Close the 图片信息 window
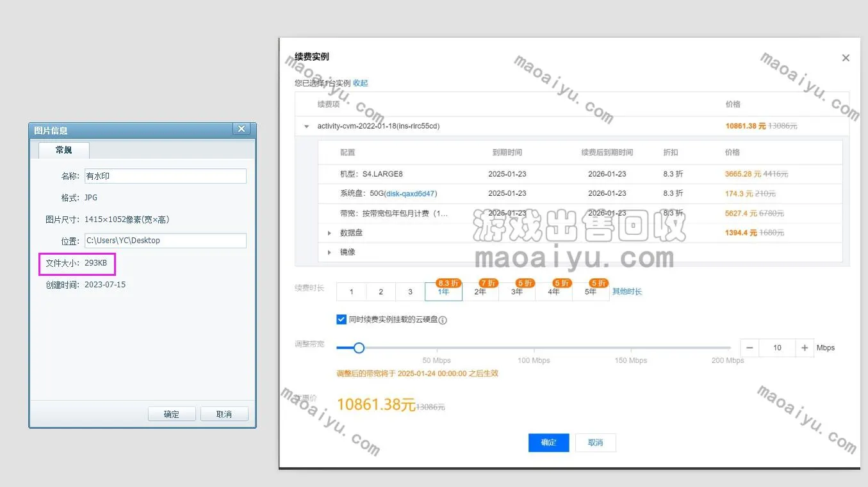 coord(242,129)
